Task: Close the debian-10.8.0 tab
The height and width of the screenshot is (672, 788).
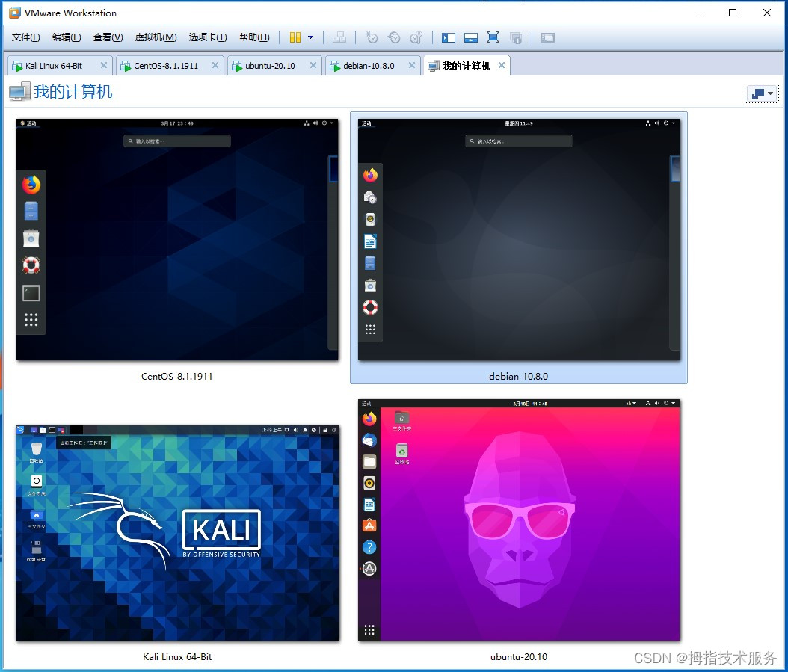Action: click(x=412, y=65)
